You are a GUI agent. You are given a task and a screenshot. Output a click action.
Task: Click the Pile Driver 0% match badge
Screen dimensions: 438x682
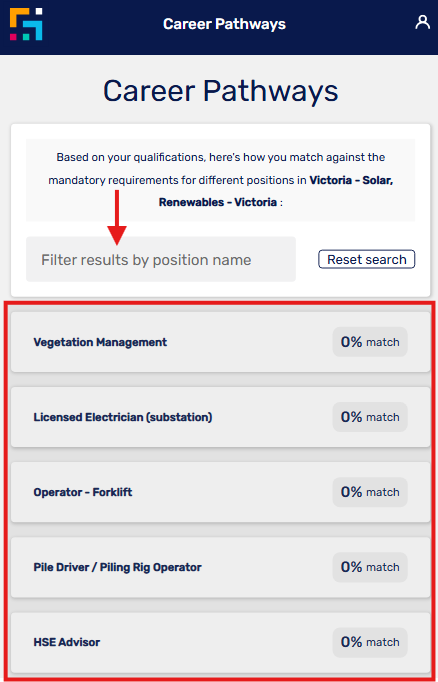click(x=370, y=567)
